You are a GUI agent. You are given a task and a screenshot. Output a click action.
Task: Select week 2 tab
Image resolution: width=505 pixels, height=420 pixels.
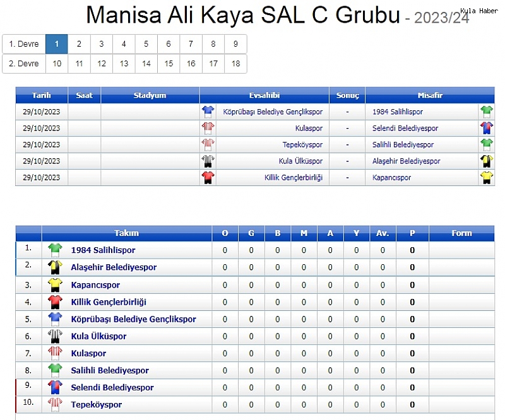click(x=80, y=44)
